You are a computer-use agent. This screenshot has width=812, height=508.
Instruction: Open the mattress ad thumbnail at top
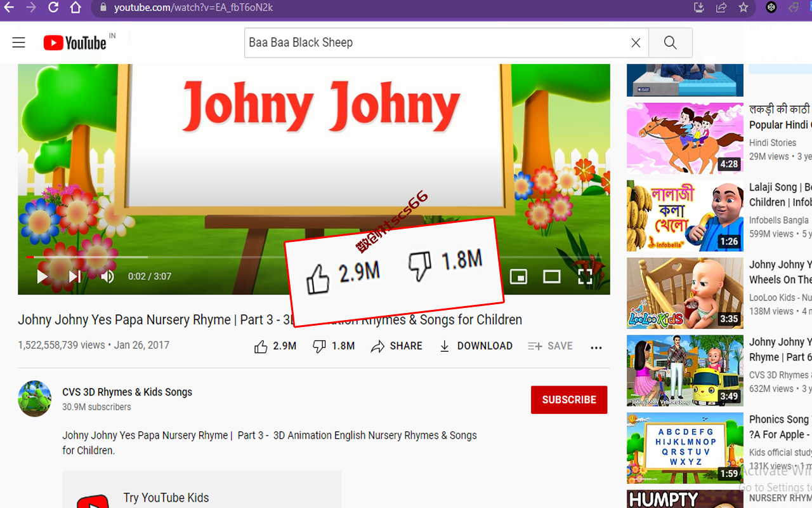tap(685, 79)
